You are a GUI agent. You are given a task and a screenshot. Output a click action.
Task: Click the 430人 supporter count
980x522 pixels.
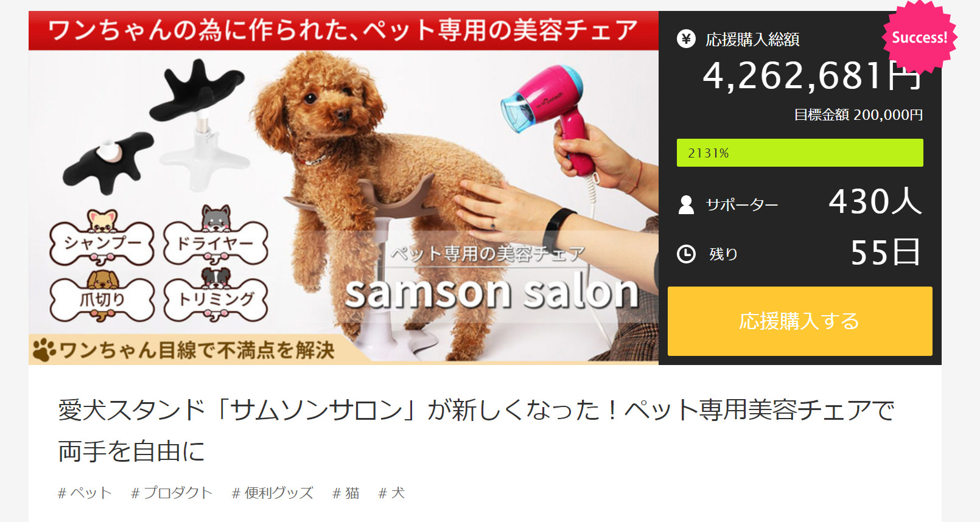(x=875, y=201)
